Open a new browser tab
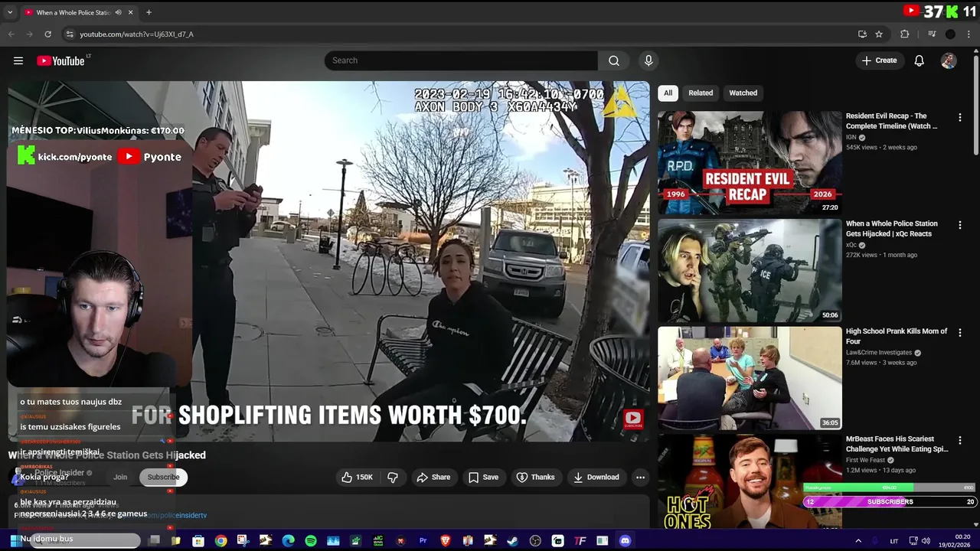The width and height of the screenshot is (980, 551). point(149,12)
